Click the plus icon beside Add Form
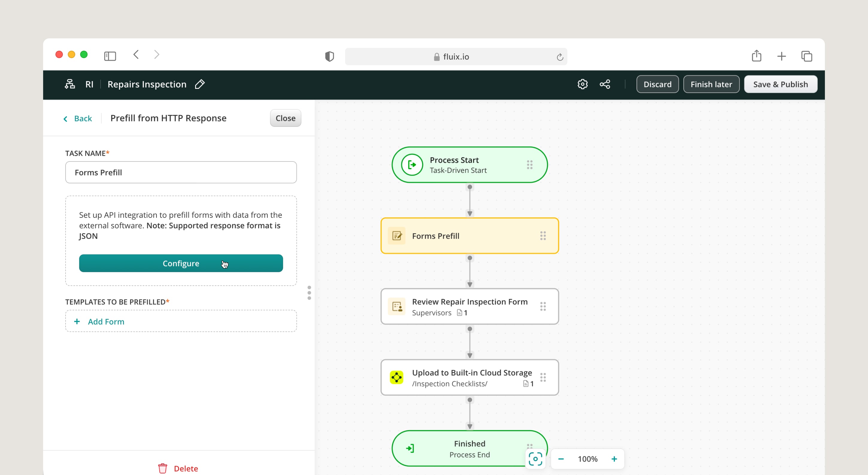 click(77, 322)
